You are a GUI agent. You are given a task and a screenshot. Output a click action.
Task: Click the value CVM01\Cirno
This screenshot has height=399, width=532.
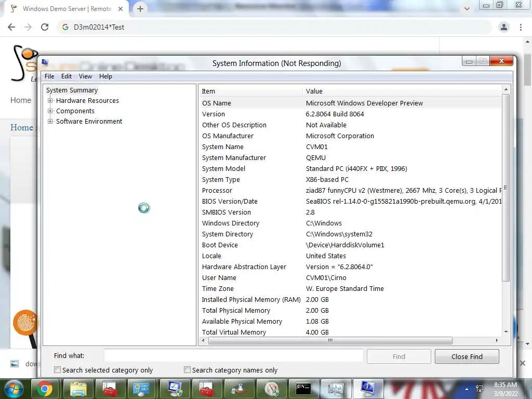click(326, 277)
